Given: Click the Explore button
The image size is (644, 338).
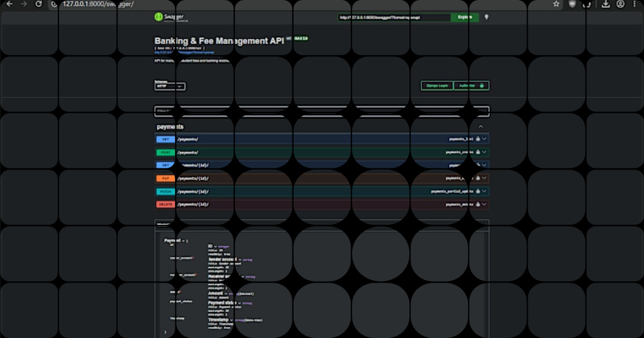Looking at the screenshot, I should [465, 17].
